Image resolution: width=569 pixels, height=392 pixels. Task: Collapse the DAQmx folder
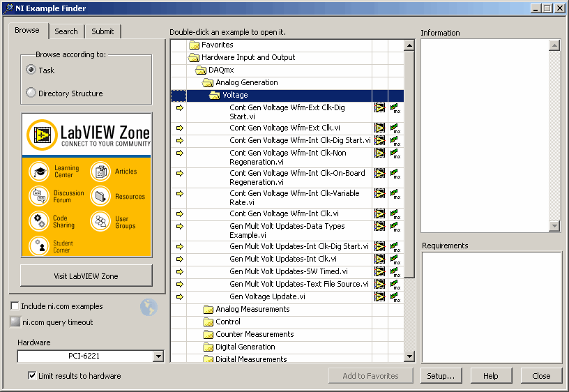pos(201,70)
